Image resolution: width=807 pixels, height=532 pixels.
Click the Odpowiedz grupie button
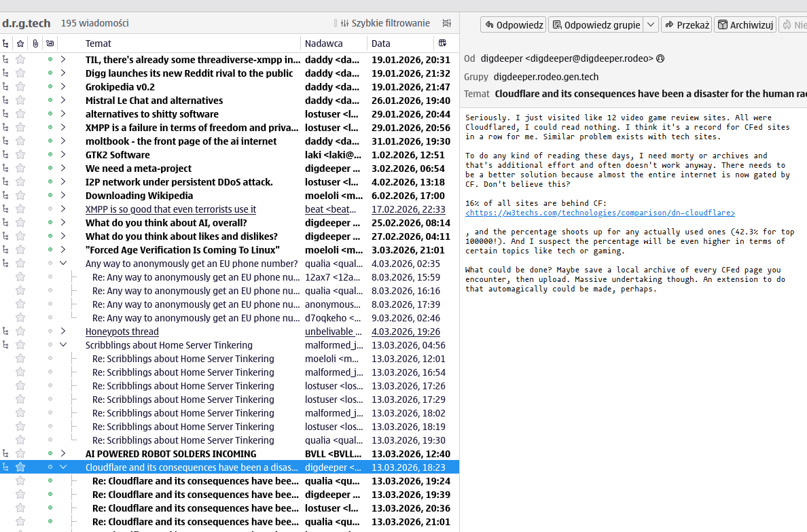596,24
